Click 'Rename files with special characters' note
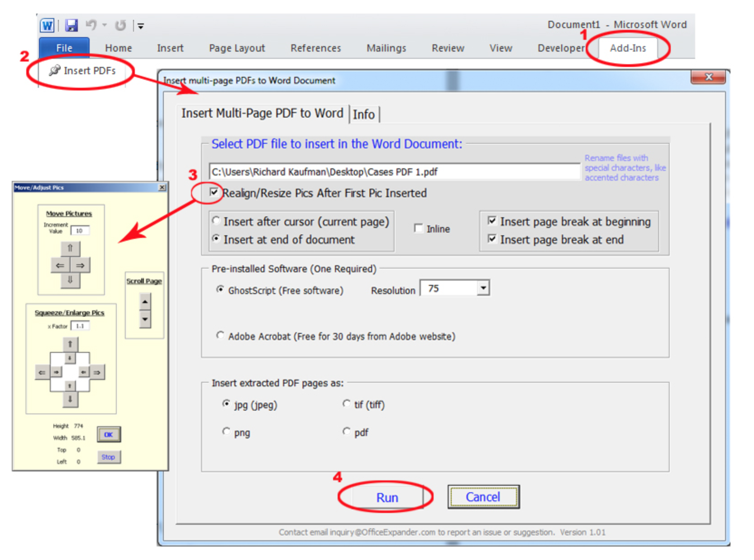Viewport: 754px width, 560px height. click(x=625, y=168)
